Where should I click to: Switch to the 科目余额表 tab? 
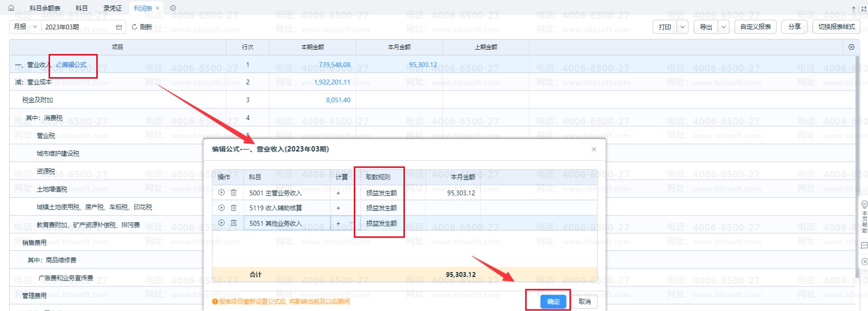pyautogui.click(x=45, y=8)
